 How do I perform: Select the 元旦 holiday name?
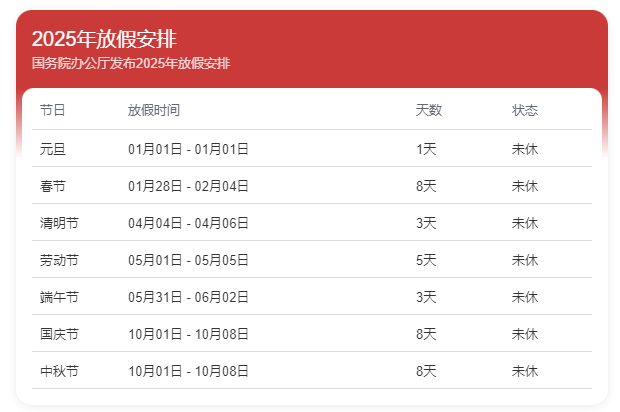click(53, 149)
